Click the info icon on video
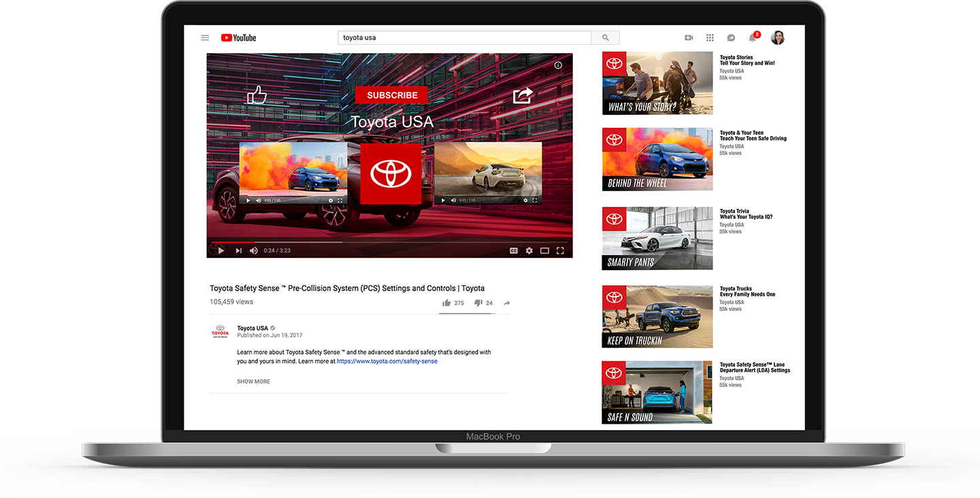The width and height of the screenshot is (980, 498). pos(558,65)
